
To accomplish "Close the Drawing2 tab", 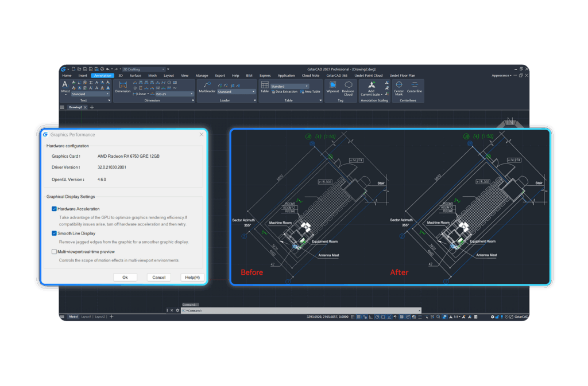I will (x=85, y=107).
